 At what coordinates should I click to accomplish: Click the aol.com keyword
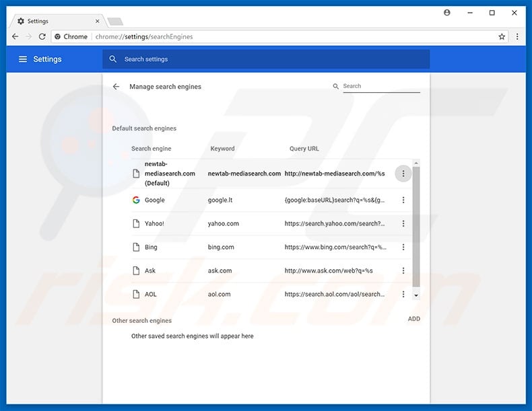pos(219,294)
